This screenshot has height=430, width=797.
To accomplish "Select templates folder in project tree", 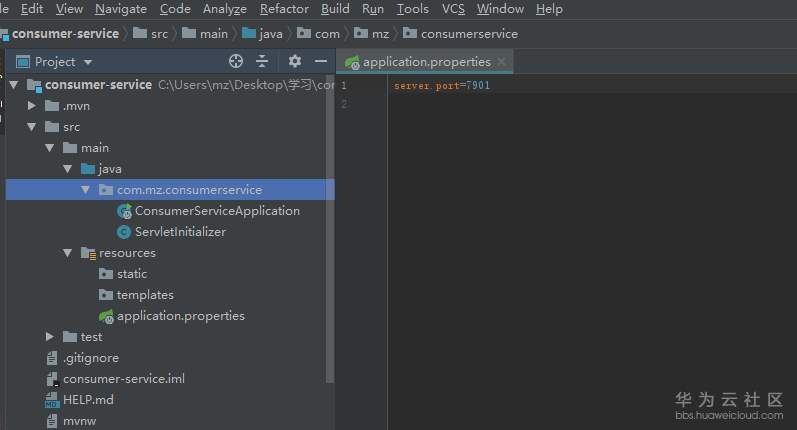I will pos(145,295).
